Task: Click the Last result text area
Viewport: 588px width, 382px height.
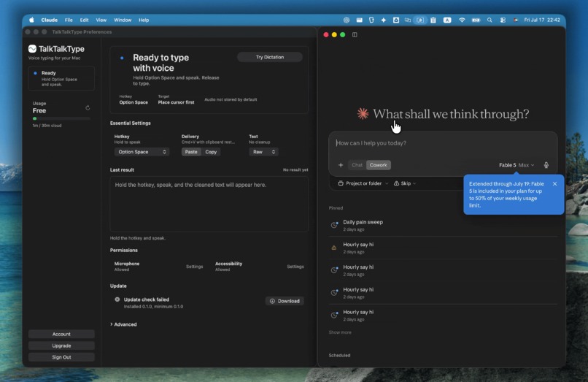Action: 209,204
